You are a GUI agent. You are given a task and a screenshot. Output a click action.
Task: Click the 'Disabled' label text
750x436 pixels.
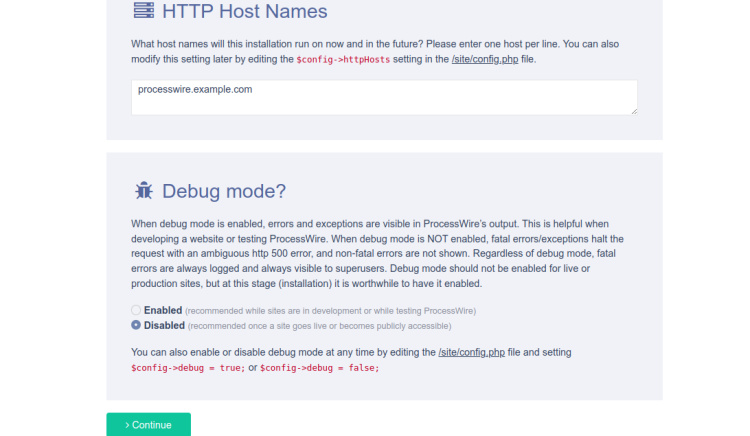[164, 326]
